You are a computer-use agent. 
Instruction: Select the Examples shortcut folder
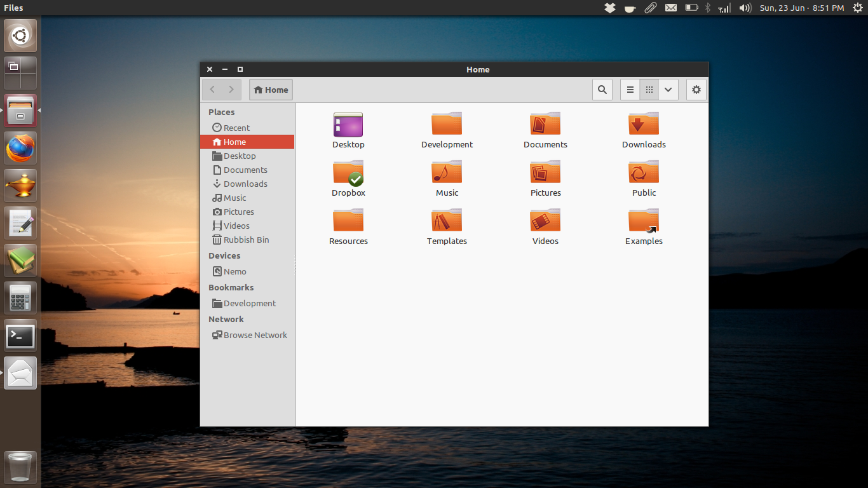point(644,221)
